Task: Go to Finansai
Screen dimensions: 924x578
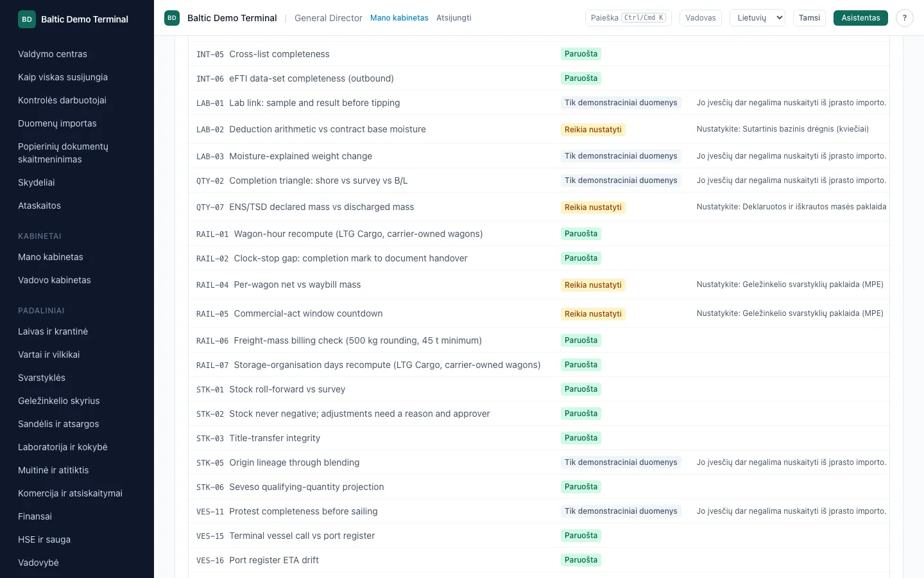Action: click(x=35, y=516)
